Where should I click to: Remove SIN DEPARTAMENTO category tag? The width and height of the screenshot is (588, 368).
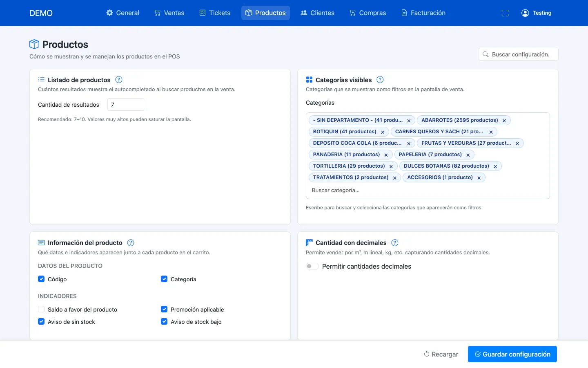click(409, 121)
